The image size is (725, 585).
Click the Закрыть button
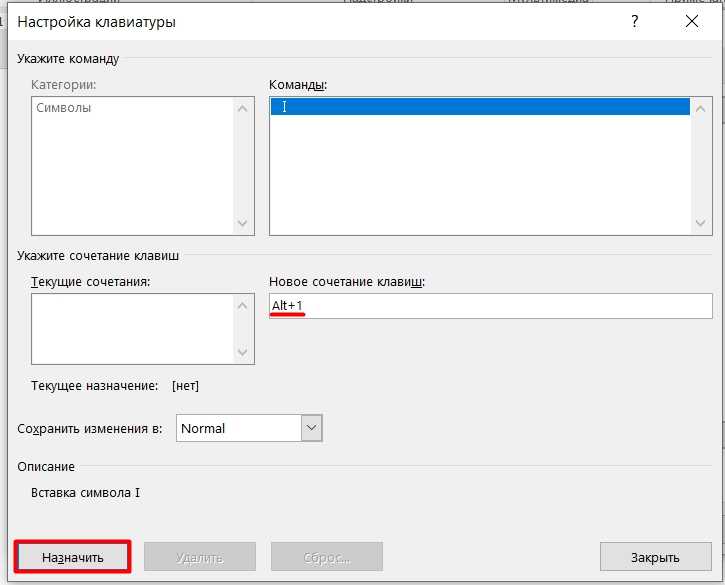click(x=655, y=557)
